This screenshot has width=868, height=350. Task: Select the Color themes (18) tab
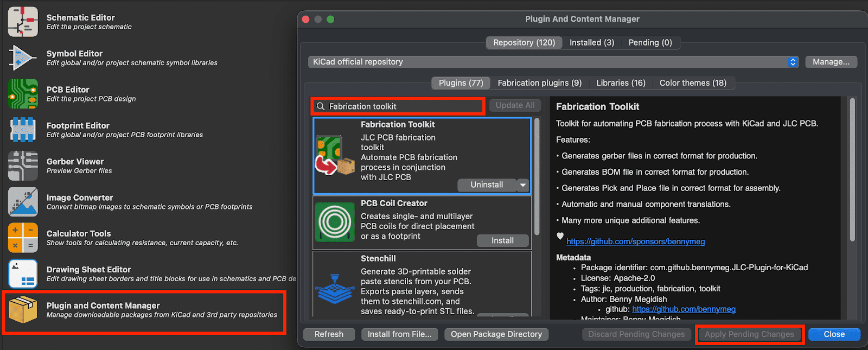click(x=693, y=83)
